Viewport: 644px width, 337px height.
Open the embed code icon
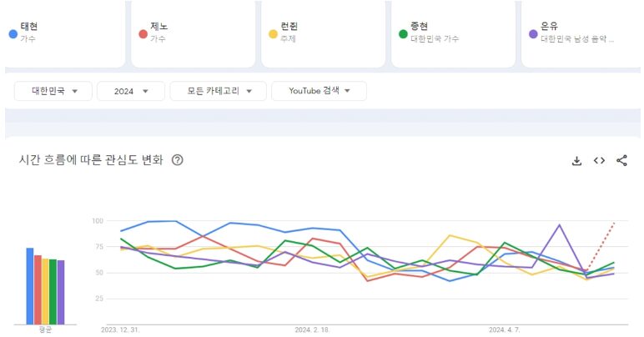pyautogui.click(x=599, y=161)
